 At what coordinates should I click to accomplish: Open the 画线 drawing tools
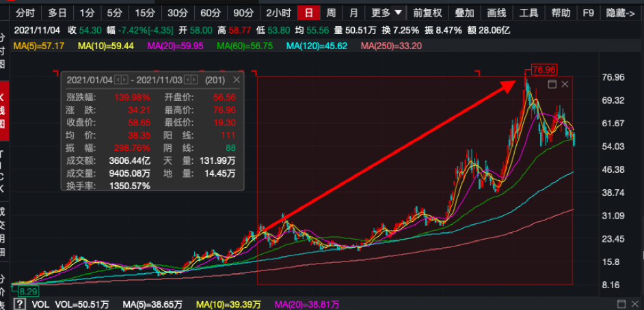496,13
